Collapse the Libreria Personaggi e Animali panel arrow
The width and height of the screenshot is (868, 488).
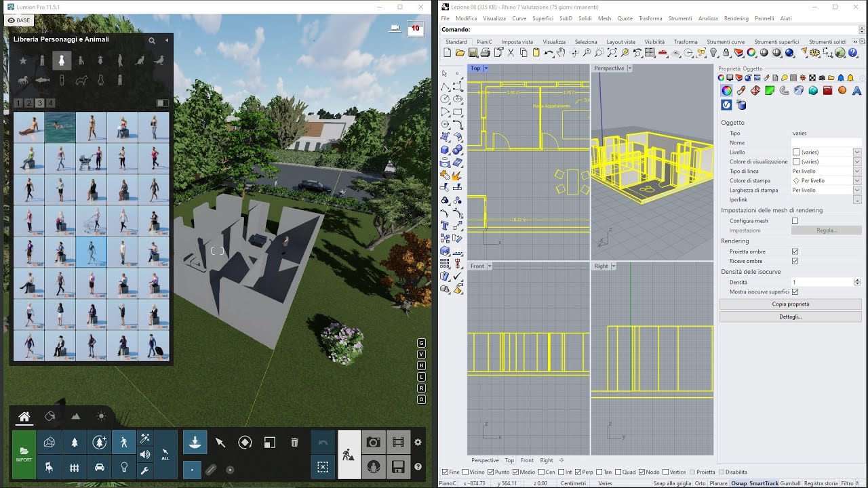(x=167, y=41)
